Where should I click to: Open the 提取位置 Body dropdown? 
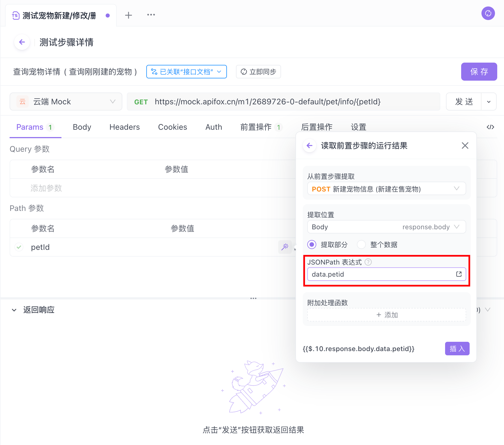386,227
